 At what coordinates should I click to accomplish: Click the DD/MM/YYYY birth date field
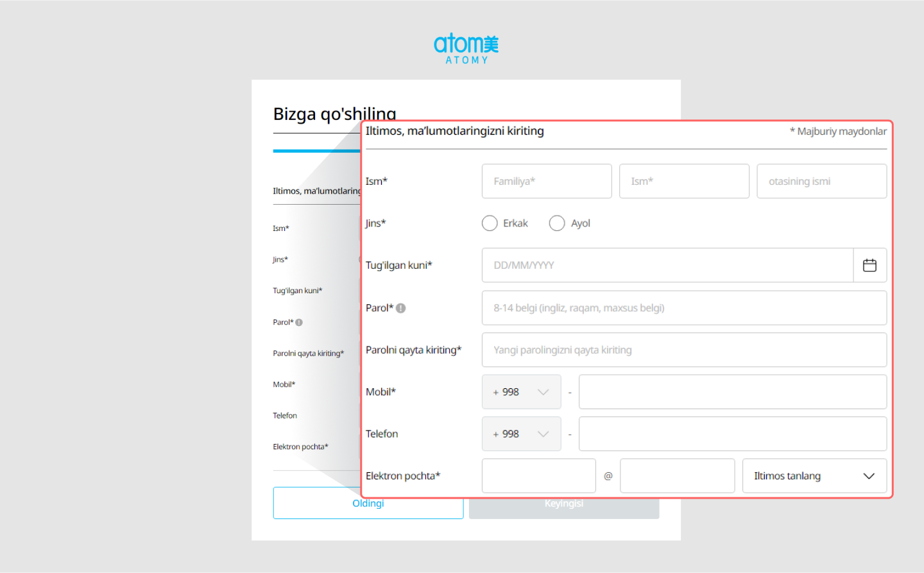coord(667,265)
